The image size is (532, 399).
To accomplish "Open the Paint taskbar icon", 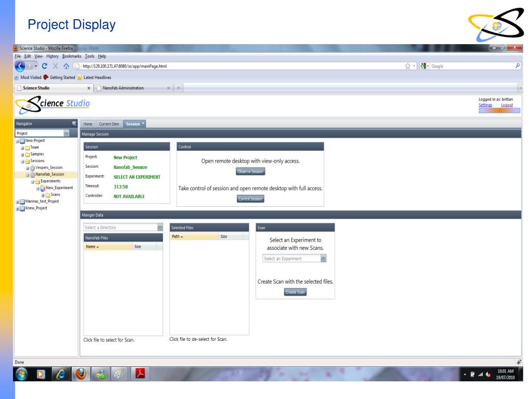I will tap(119, 374).
